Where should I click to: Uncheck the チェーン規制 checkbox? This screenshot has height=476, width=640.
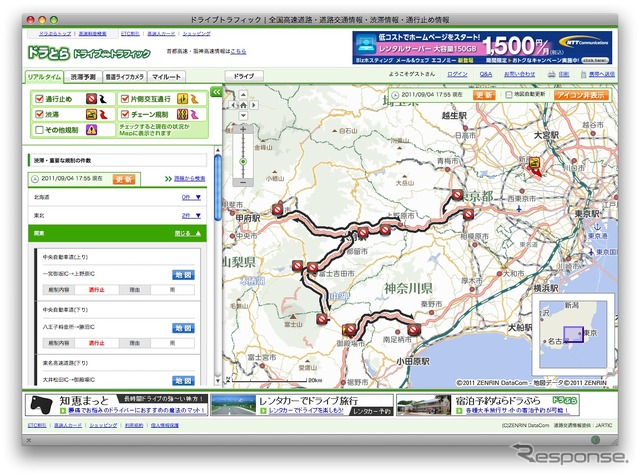(125, 114)
